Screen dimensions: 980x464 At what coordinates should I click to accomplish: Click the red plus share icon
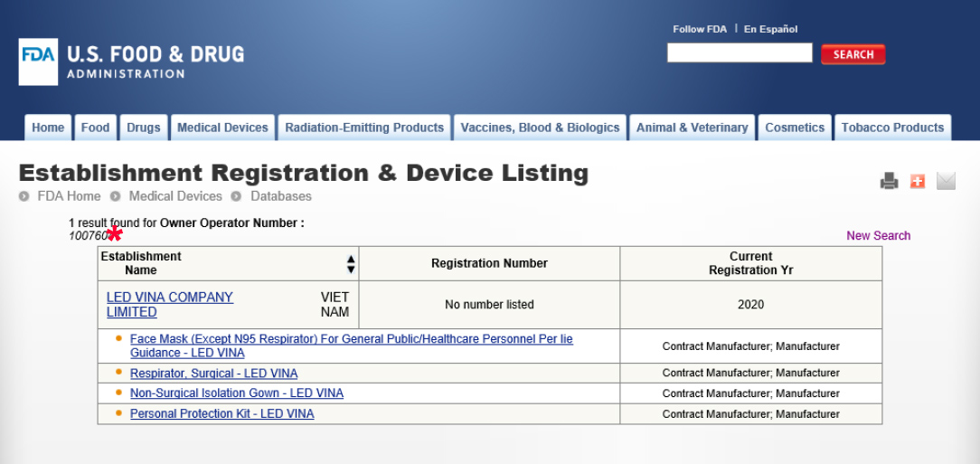[x=918, y=181]
